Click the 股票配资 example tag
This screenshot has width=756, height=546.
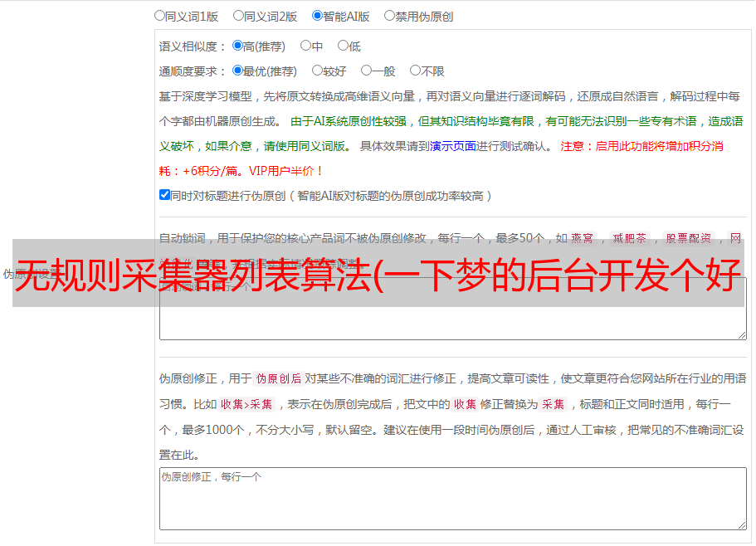689,238
